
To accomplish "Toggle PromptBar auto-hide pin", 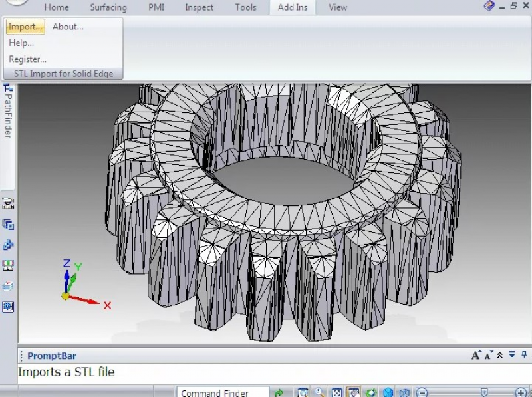I will [524, 354].
